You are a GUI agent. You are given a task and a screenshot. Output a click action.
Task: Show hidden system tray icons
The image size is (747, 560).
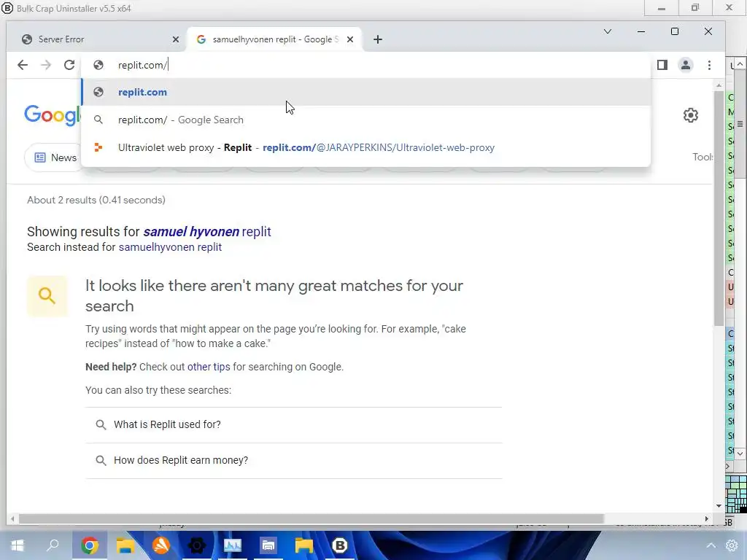(x=711, y=545)
